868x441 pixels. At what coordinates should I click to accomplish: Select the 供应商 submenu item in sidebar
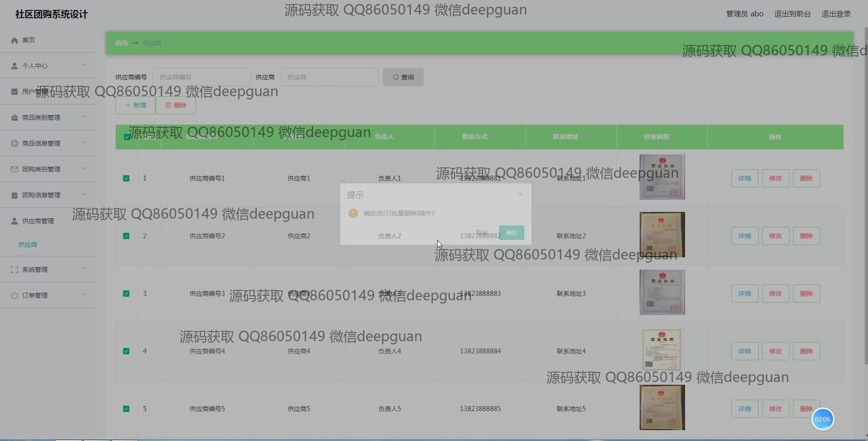tap(28, 245)
